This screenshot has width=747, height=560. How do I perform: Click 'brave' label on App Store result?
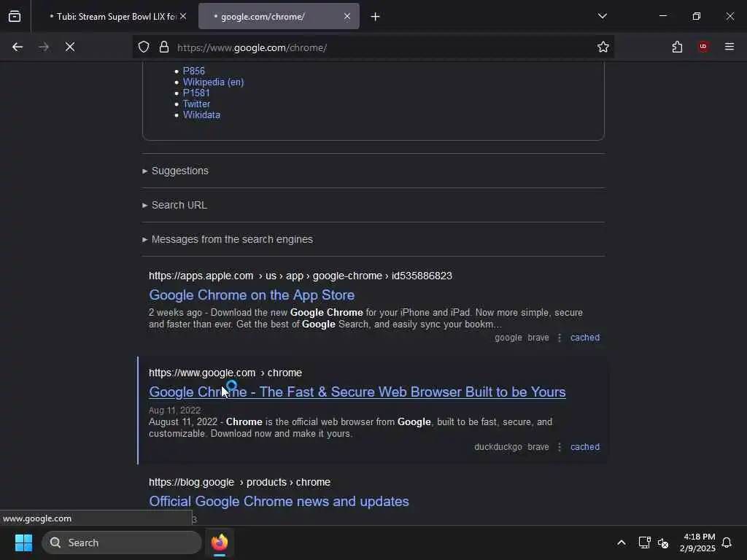click(x=538, y=338)
